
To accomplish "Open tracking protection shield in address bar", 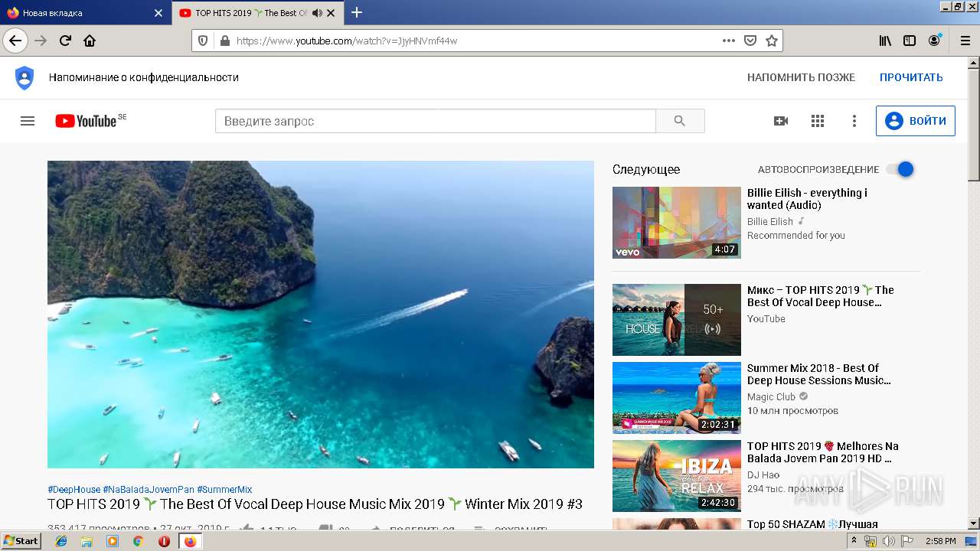I will pyautogui.click(x=203, y=41).
